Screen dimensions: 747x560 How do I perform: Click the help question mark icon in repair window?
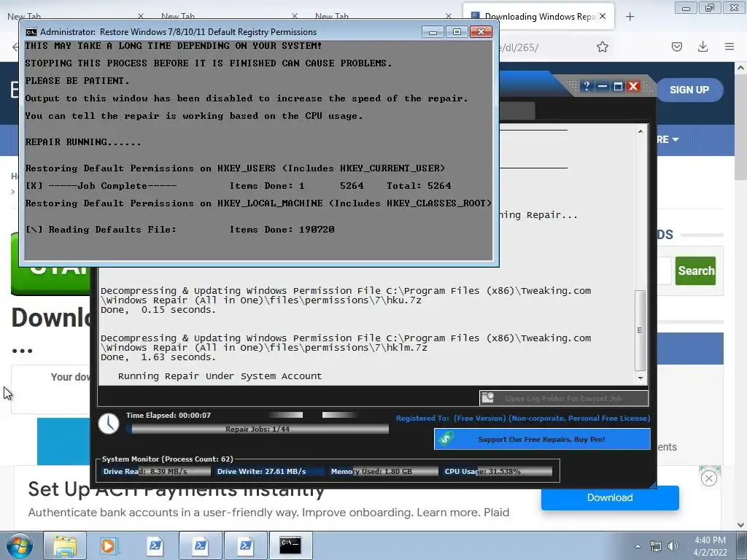tap(587, 86)
